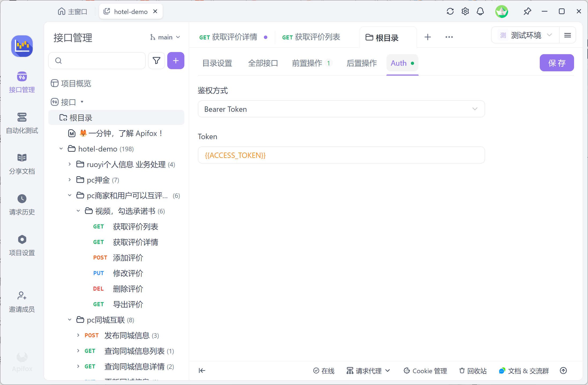588x385 pixels.
Task: Collapse the left panel with arrow icon
Action: click(202, 371)
